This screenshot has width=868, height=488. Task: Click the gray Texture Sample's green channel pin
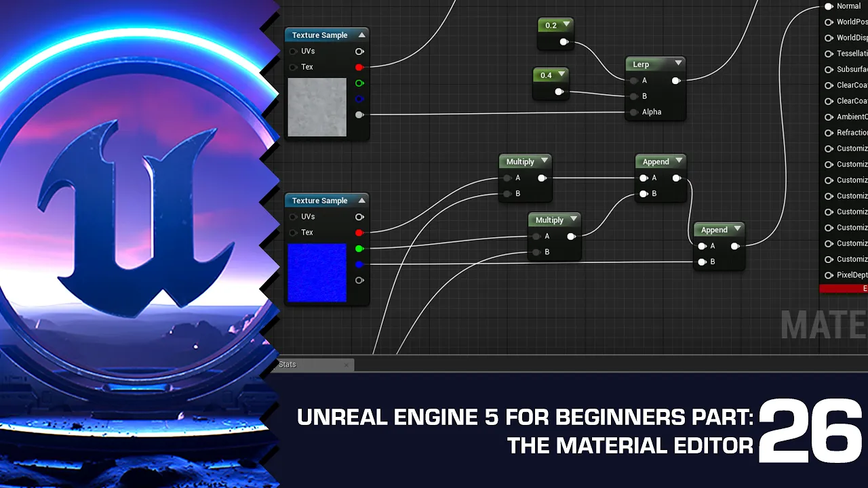coord(359,83)
